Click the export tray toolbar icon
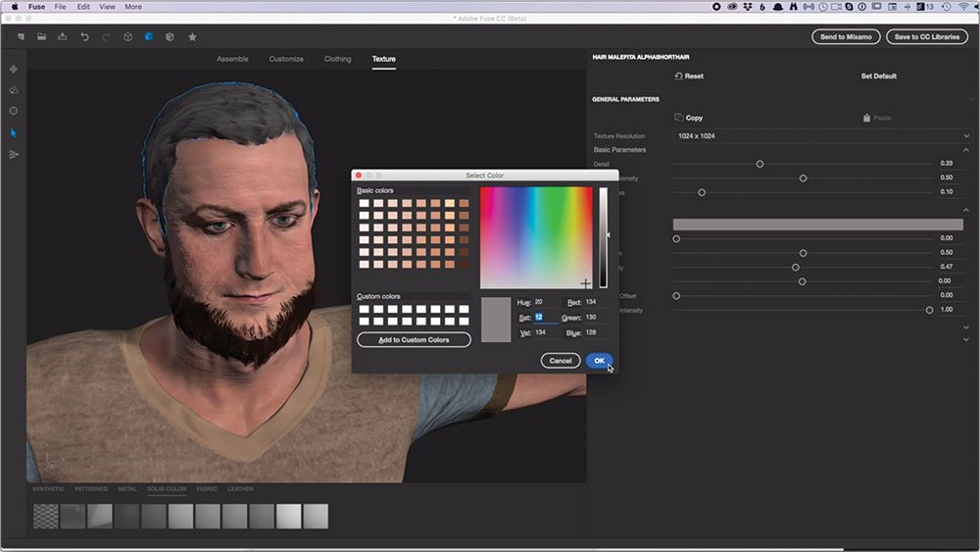Image resolution: width=980 pixels, height=552 pixels. pyautogui.click(x=63, y=37)
